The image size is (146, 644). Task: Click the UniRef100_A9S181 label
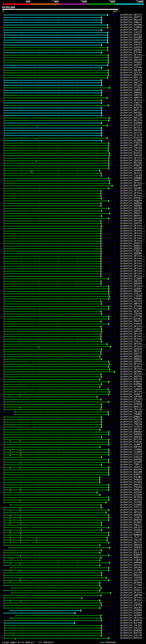pyautogui.click(x=131, y=85)
